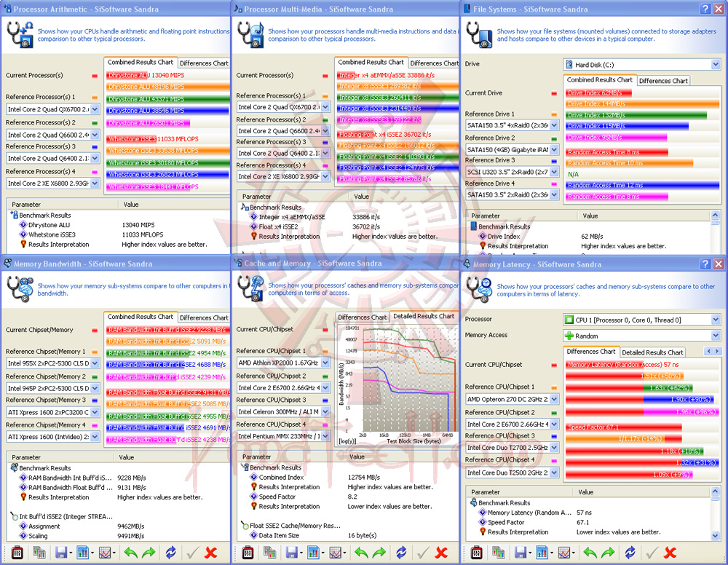Click the right tab-scroll arrow in Memory Latency
Screen dimensions: 728x565
[717, 352]
